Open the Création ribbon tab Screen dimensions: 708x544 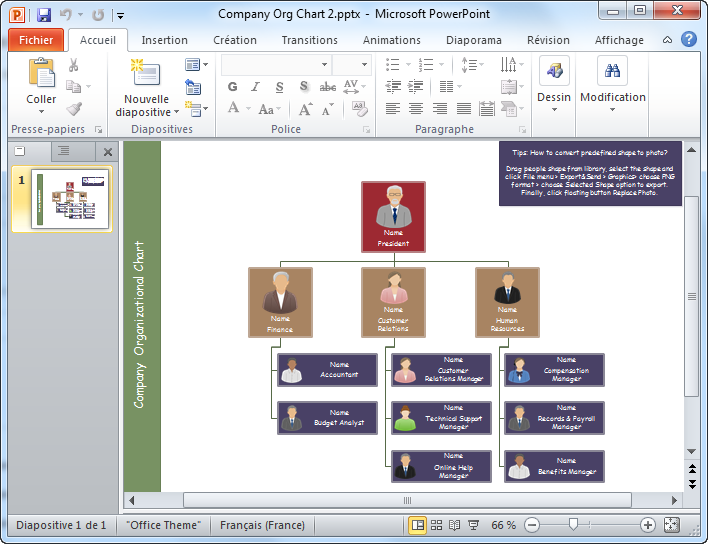[235, 40]
